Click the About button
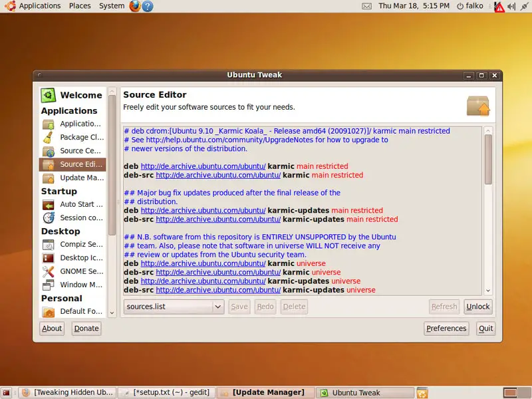This screenshot has width=532, height=399. pyautogui.click(x=52, y=329)
